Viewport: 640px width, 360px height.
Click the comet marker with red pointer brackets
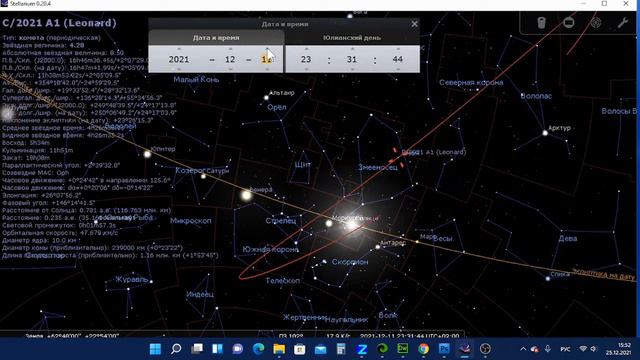(x=399, y=157)
